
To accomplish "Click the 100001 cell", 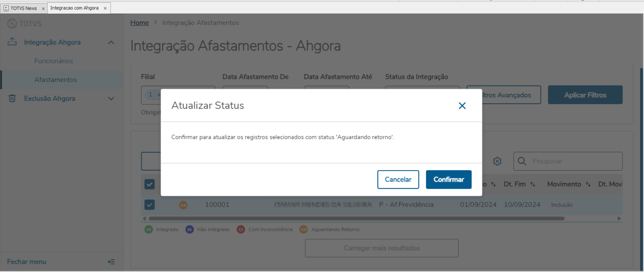I will 217,205.
